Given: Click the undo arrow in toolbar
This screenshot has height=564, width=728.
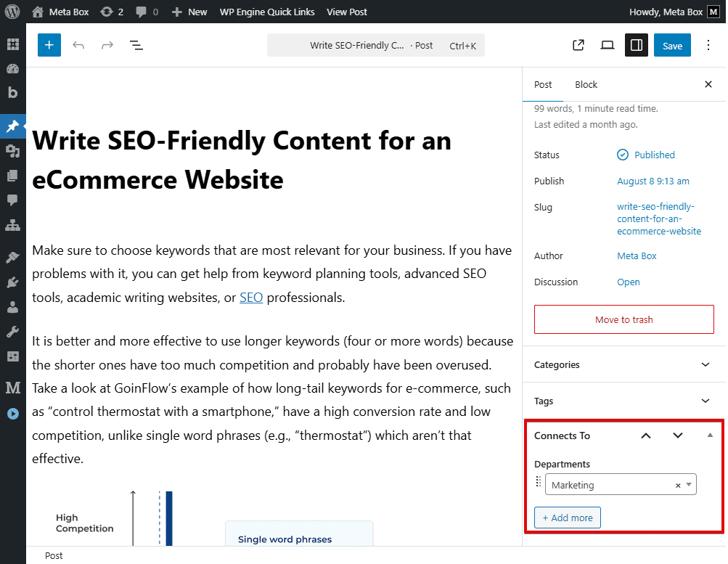Looking at the screenshot, I should pyautogui.click(x=78, y=45).
